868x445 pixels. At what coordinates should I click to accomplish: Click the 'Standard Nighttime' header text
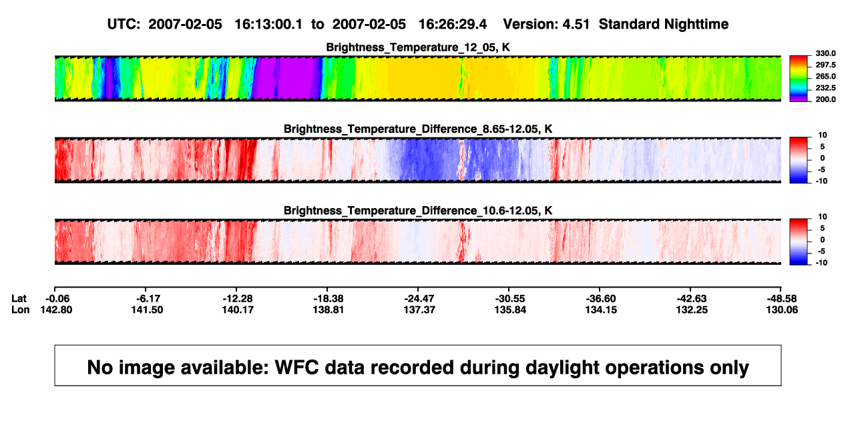pyautogui.click(x=664, y=25)
